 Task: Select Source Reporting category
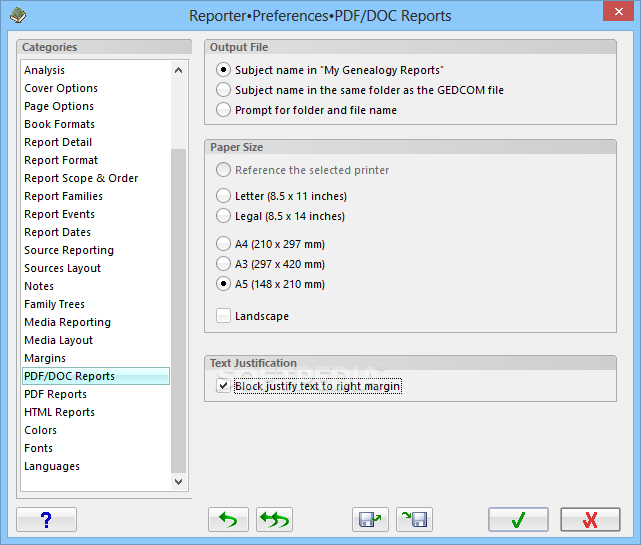pyautogui.click(x=96, y=250)
